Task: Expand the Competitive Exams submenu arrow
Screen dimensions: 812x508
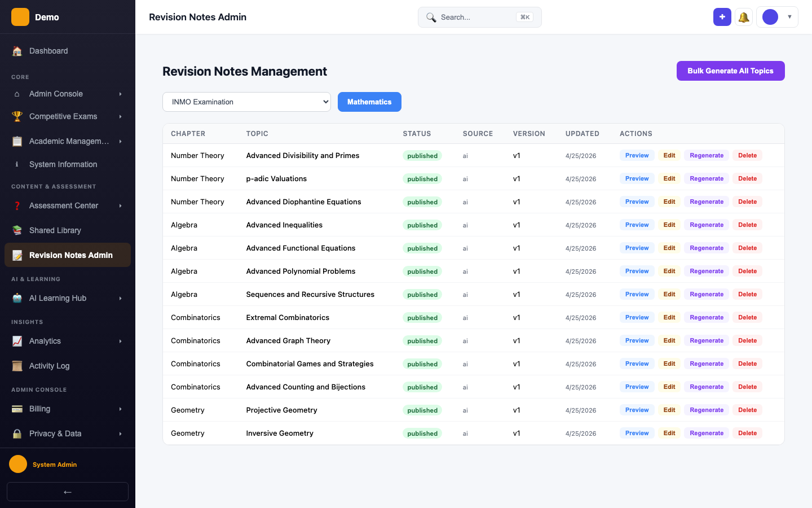Action: [120, 116]
